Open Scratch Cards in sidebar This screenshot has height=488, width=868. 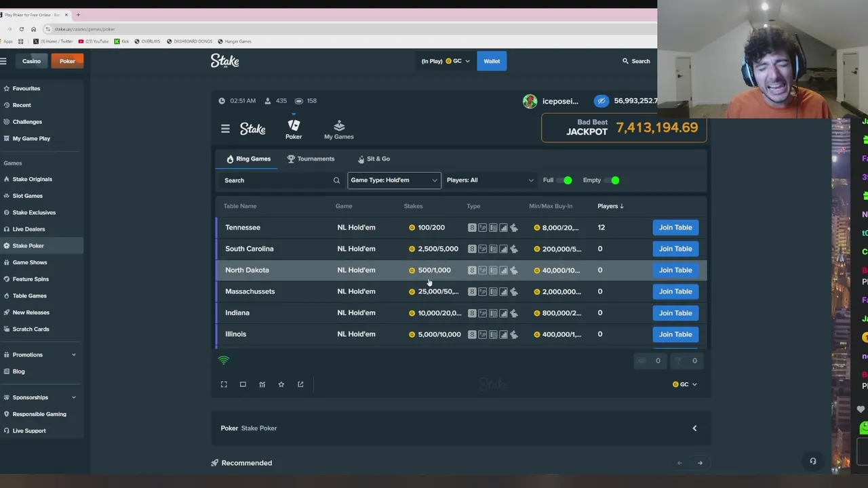(x=41, y=329)
